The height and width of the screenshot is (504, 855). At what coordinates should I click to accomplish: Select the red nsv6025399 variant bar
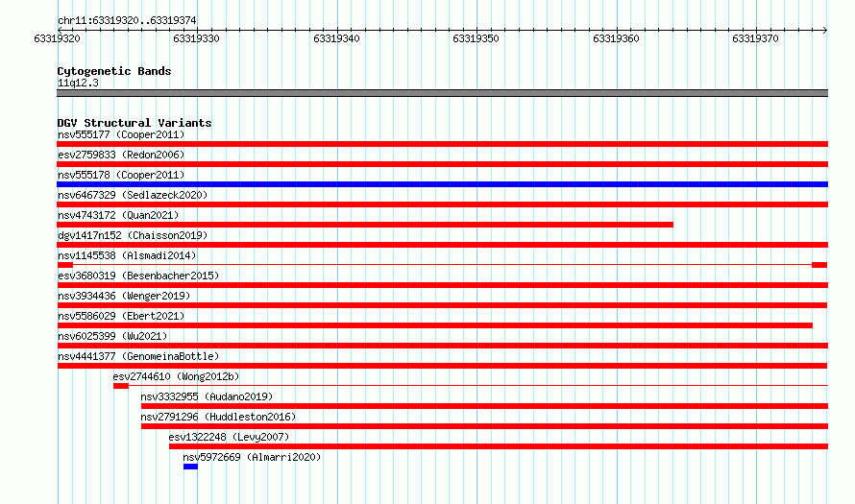pyautogui.click(x=442, y=346)
